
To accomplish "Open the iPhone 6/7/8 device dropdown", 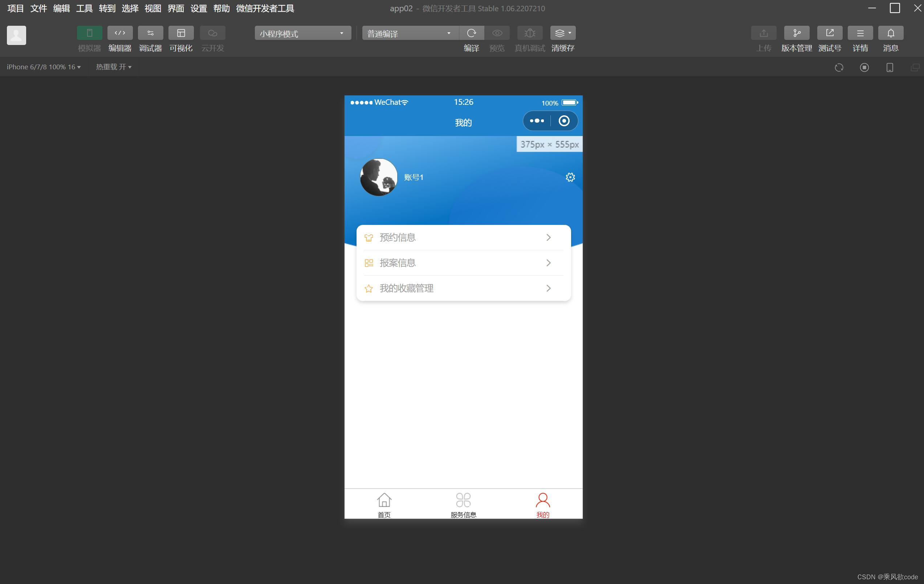I will click(43, 67).
